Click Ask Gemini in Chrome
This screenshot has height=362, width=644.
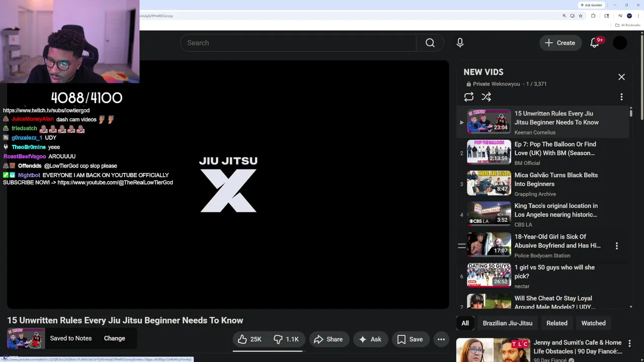tap(591, 5)
